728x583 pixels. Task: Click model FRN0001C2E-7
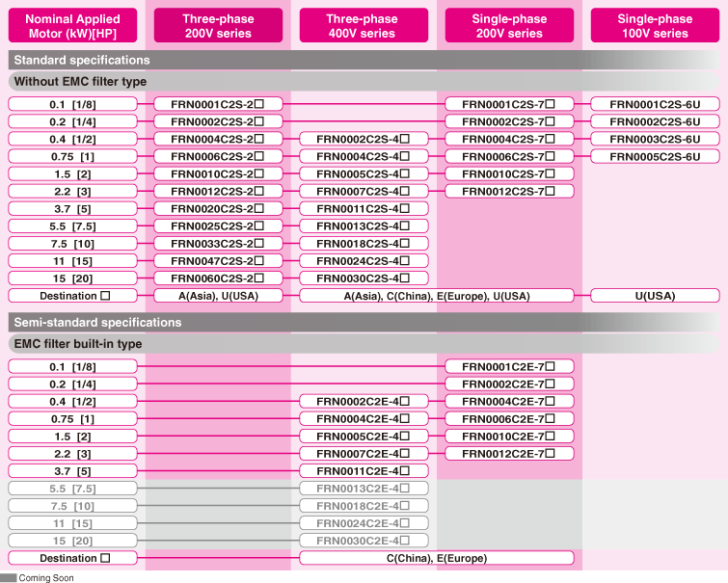click(509, 366)
